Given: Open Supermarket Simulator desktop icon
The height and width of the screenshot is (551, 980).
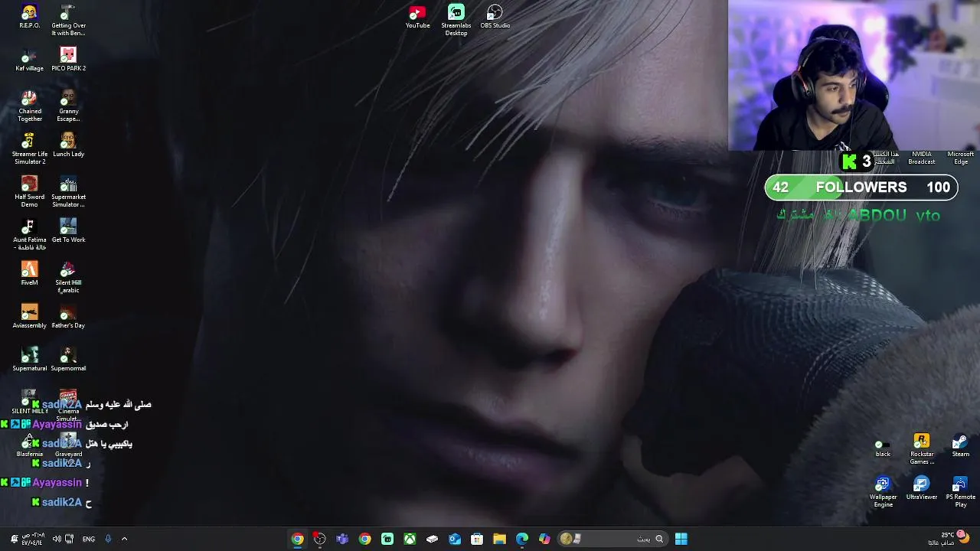Looking at the screenshot, I should click(x=68, y=192).
